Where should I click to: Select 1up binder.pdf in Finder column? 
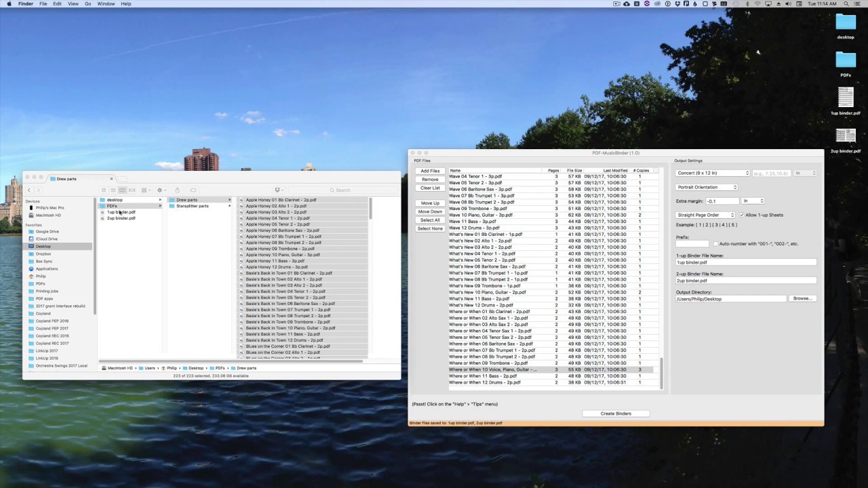coord(121,212)
